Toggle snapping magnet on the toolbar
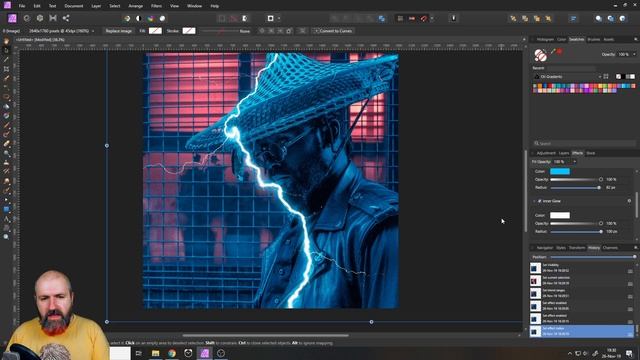640x360 pixels. click(424, 18)
